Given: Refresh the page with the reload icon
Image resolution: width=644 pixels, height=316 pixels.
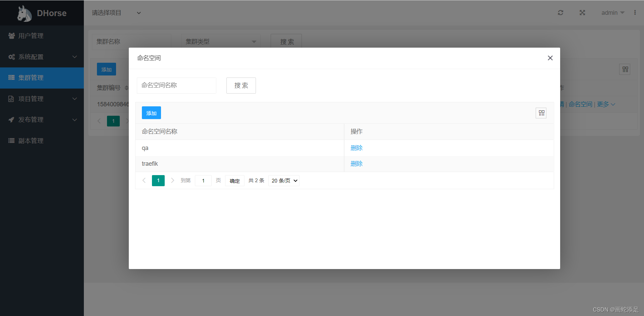Looking at the screenshot, I should [x=560, y=12].
